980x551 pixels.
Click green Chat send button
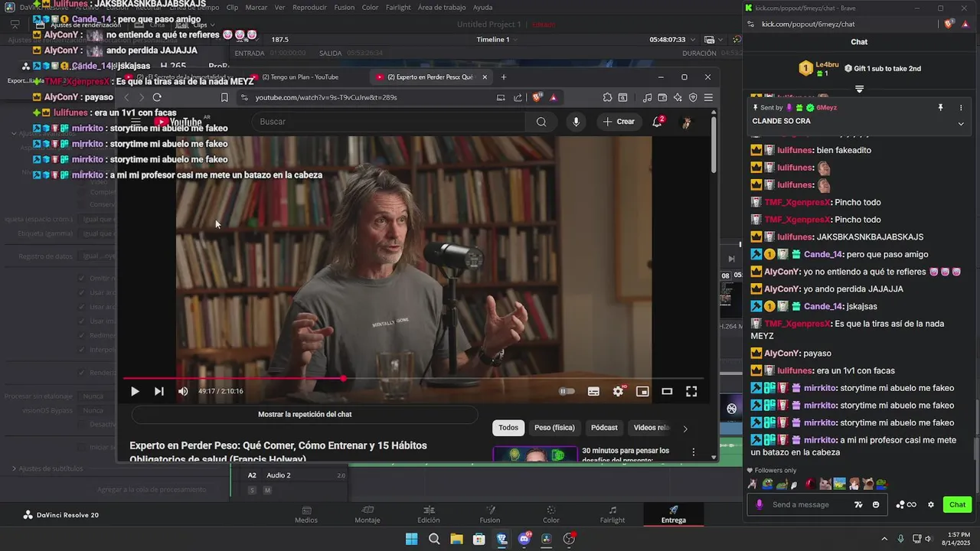pyautogui.click(x=958, y=504)
